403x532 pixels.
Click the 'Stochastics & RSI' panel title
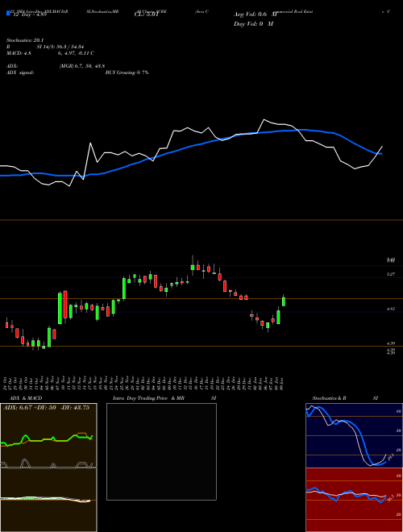pos(345,398)
